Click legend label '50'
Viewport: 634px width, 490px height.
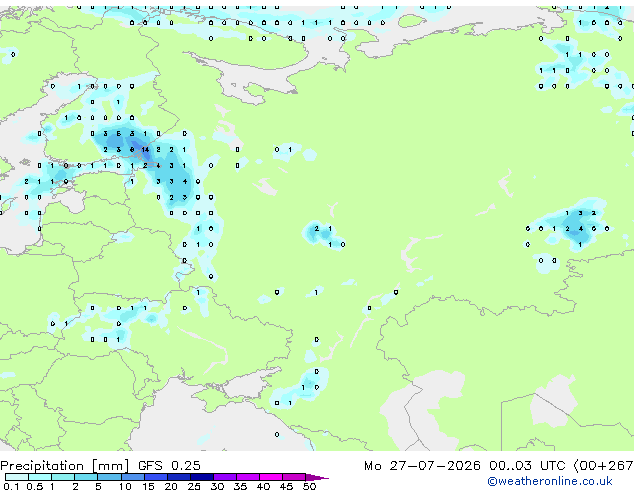coord(309,486)
